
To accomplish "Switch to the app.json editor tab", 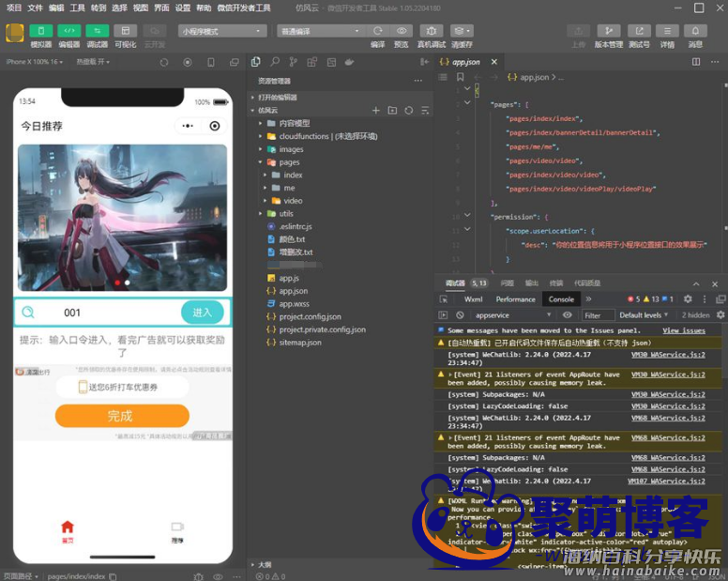I will pyautogui.click(x=465, y=62).
